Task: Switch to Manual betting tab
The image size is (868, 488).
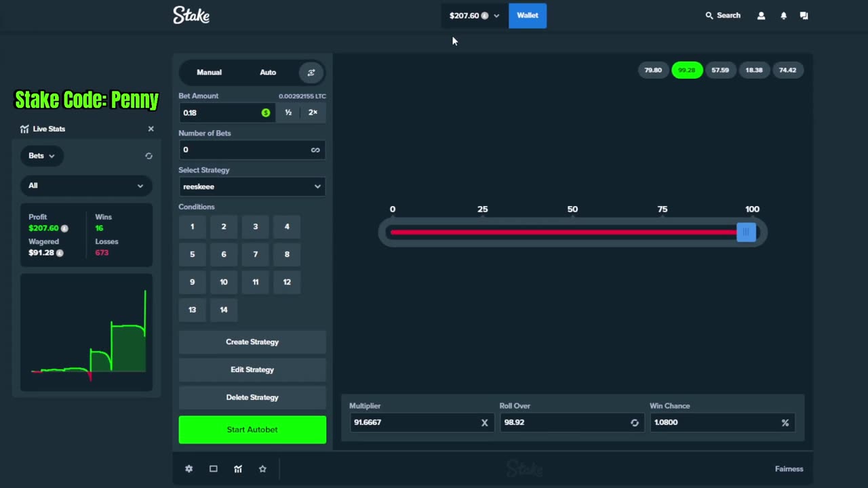Action: point(209,73)
